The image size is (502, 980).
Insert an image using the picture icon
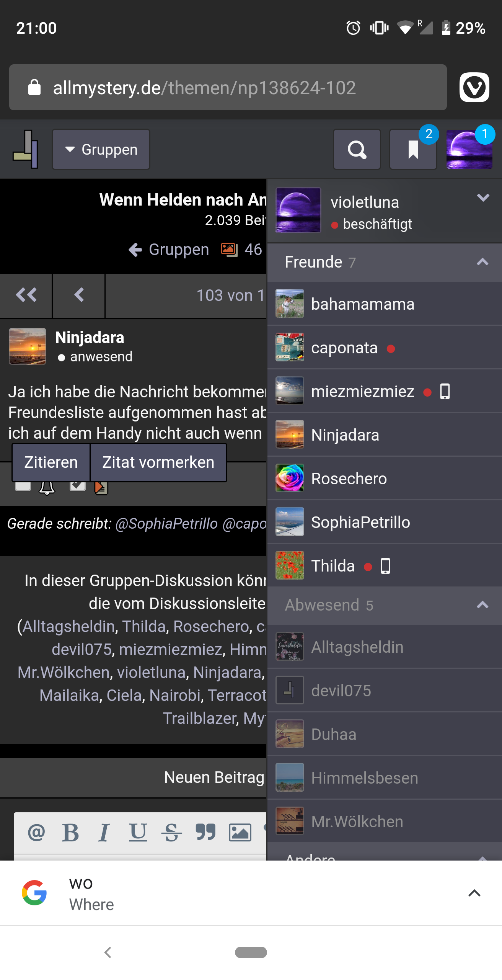pyautogui.click(x=240, y=832)
